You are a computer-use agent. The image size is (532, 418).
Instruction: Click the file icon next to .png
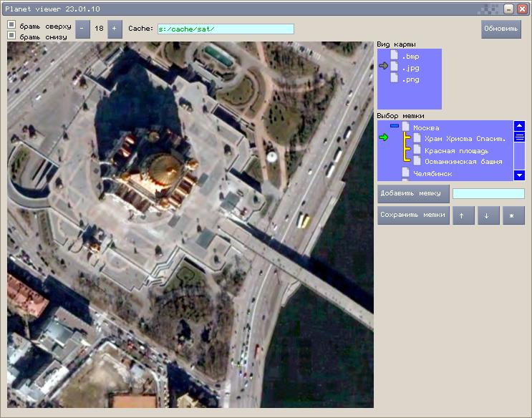click(x=394, y=78)
